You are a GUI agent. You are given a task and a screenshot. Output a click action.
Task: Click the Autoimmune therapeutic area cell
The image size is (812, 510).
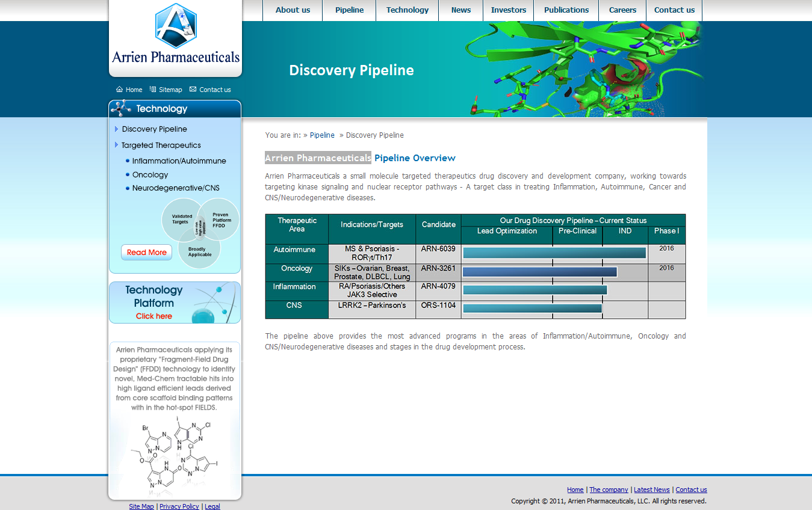coord(297,254)
